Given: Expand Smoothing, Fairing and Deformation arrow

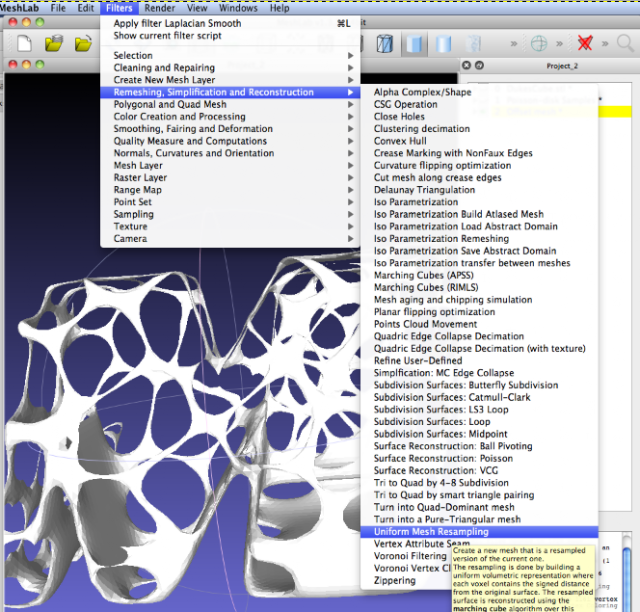Looking at the screenshot, I should pyautogui.click(x=350, y=129).
